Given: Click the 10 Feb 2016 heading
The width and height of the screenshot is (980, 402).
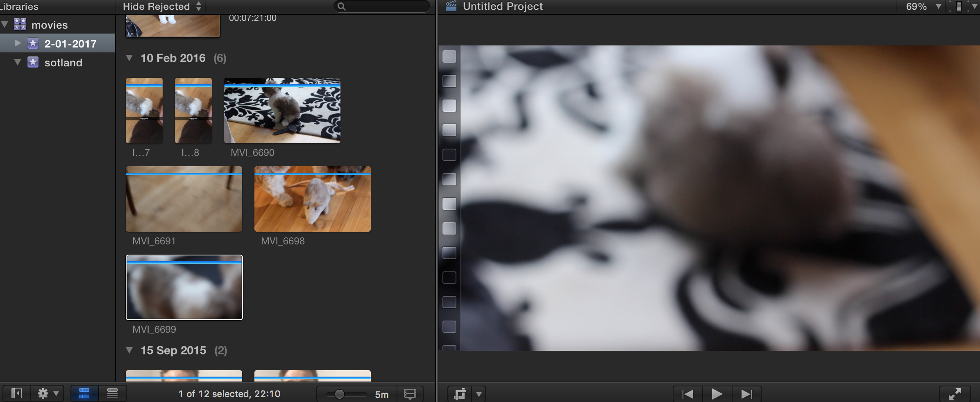Looking at the screenshot, I should point(173,58).
